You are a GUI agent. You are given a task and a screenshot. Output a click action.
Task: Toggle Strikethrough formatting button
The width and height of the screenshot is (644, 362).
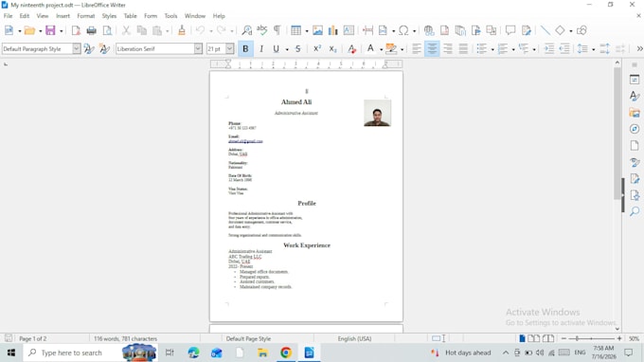click(x=298, y=49)
